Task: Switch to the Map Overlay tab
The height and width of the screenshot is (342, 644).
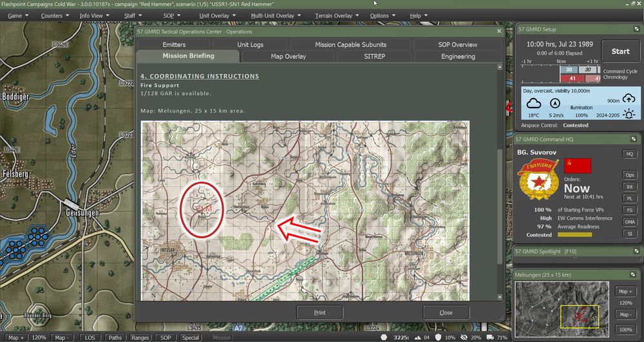Action: (289, 56)
